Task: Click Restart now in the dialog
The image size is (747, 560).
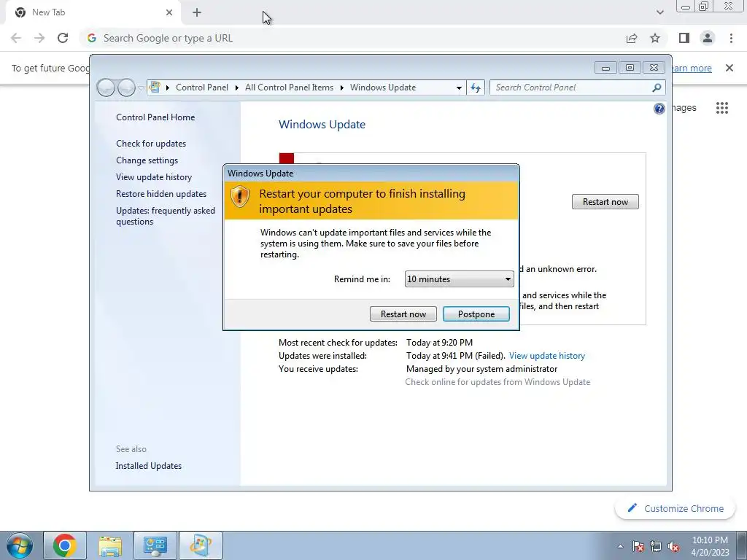Action: pos(403,314)
